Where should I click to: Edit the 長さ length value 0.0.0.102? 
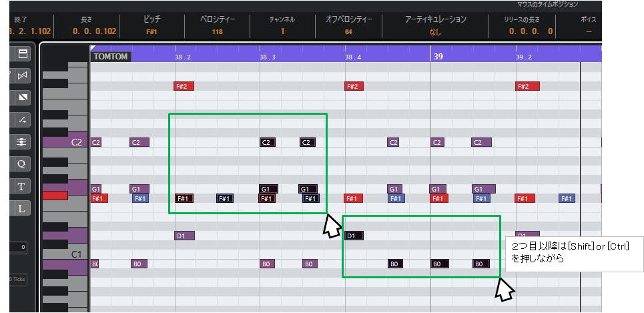pos(95,31)
